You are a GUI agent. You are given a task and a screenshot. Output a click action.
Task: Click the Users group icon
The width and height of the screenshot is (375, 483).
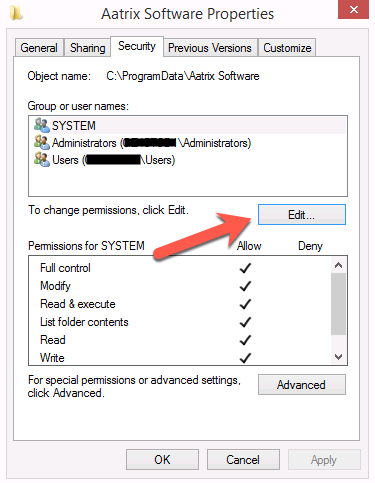[x=42, y=159]
